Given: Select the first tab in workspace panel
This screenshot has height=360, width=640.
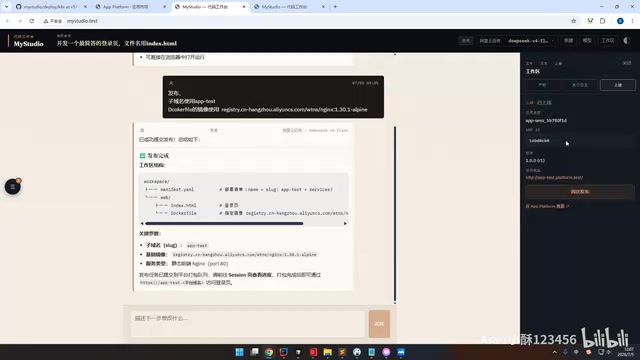Looking at the screenshot, I should point(542,85).
